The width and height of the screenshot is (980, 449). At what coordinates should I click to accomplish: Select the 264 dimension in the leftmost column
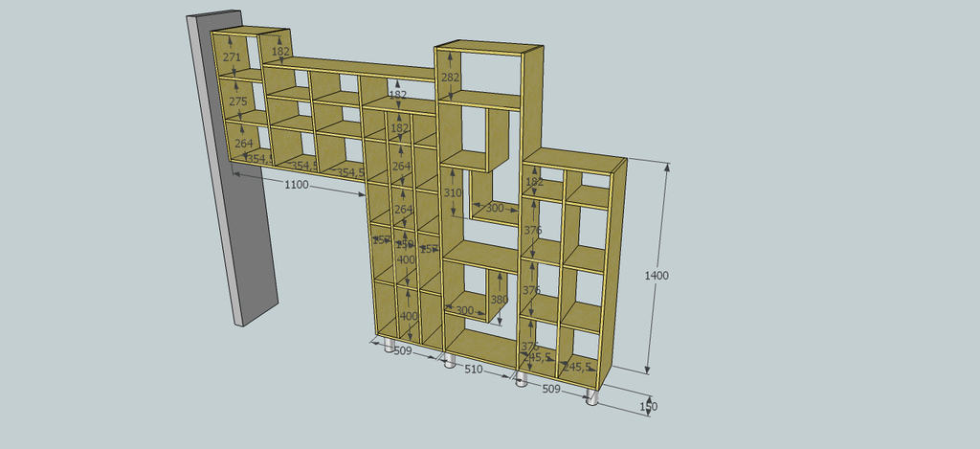[x=244, y=144]
